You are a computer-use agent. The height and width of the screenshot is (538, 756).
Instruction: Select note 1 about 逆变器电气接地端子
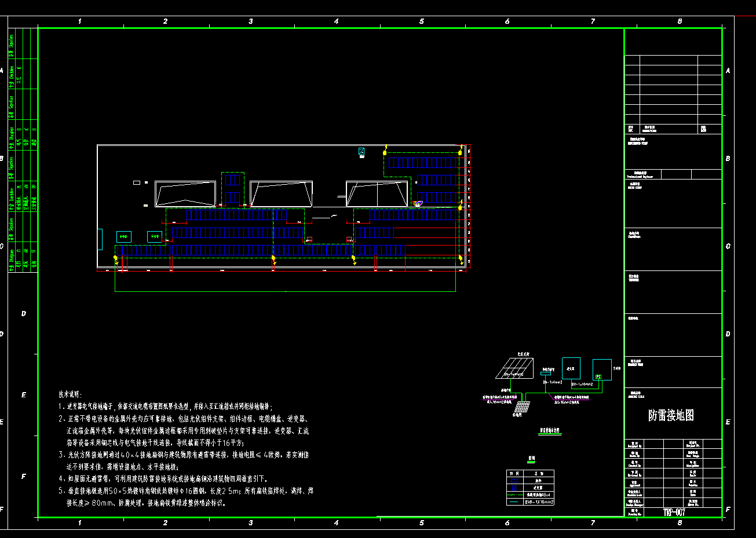pyautogui.click(x=166, y=407)
